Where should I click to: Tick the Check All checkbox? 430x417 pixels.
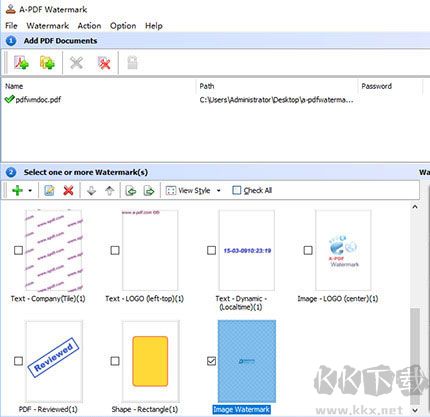click(x=236, y=190)
